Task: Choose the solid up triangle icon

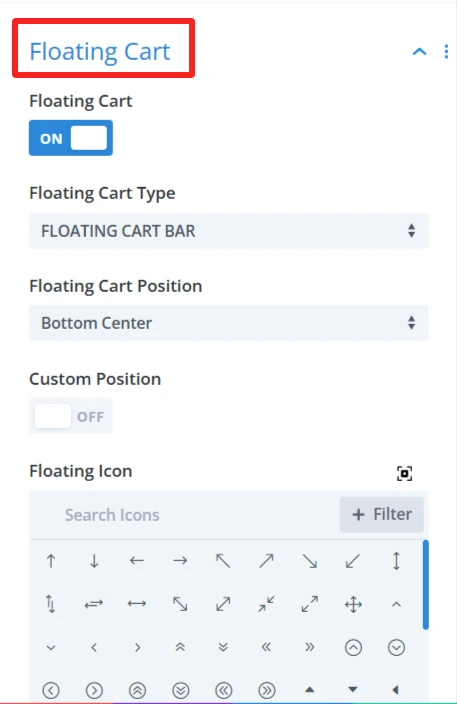Action: coord(310,690)
